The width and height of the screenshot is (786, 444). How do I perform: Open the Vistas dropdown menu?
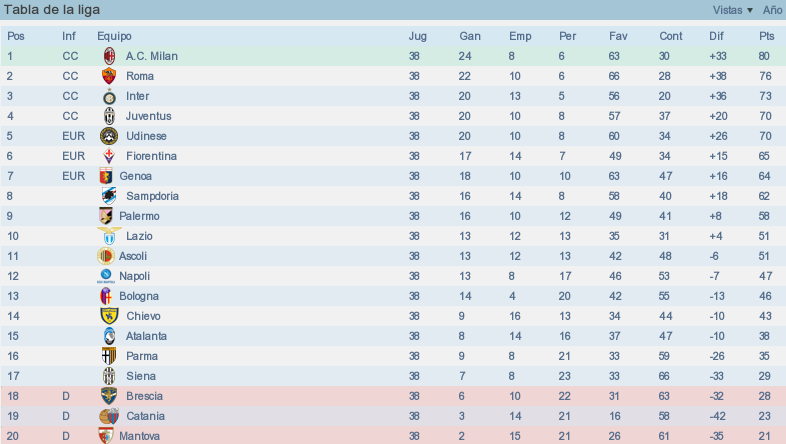(732, 10)
